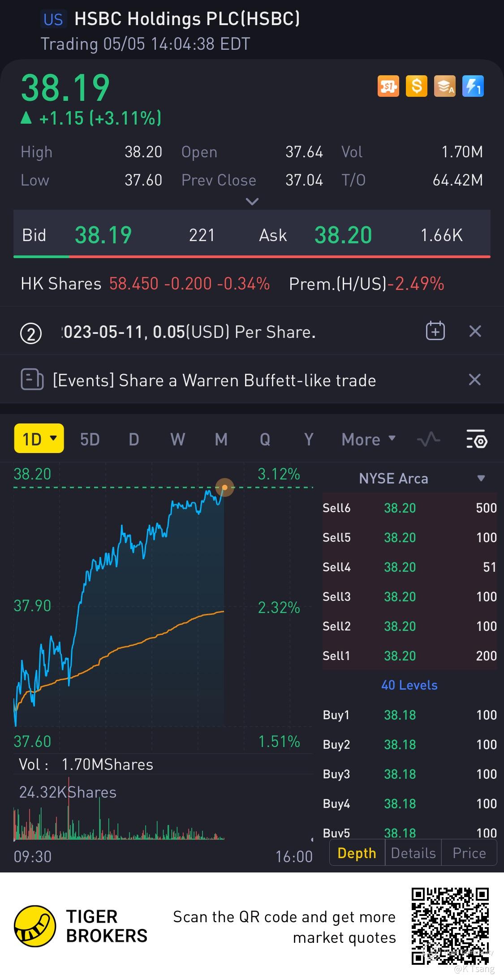Viewport: 504px width, 980px height.
Task: Tap the circled number 2 notice icon
Action: [x=31, y=333]
